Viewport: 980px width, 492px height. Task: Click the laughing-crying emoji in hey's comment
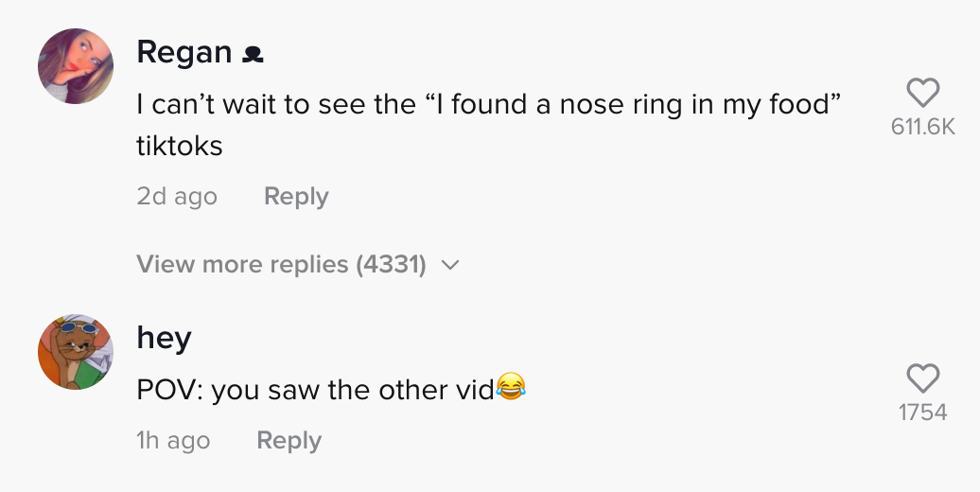511,386
